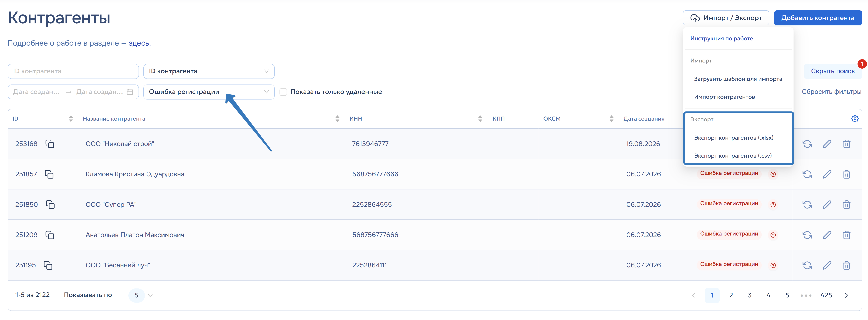Go to next page with right arrow
The image size is (868, 320).
point(846,295)
